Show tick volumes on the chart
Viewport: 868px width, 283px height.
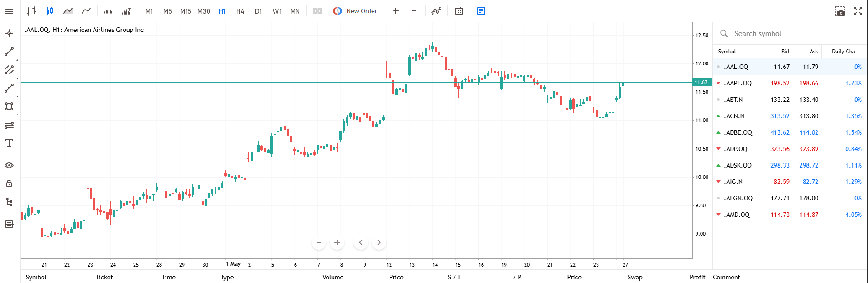pyautogui.click(x=126, y=11)
